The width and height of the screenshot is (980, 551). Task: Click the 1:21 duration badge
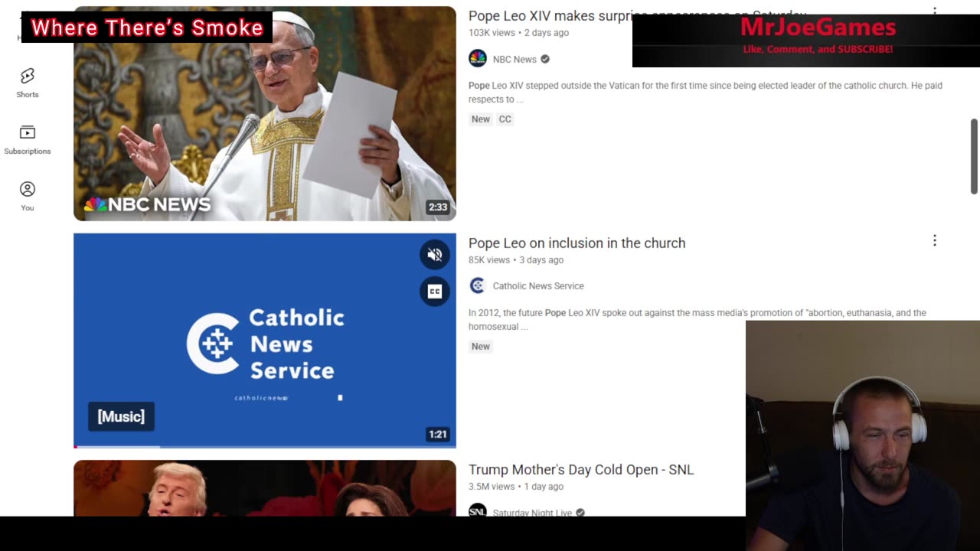pos(438,434)
